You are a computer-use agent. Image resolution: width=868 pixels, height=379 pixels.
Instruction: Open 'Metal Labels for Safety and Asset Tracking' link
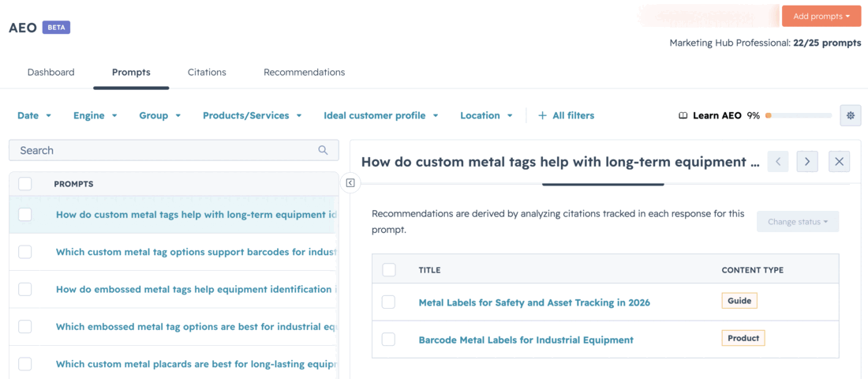tap(534, 302)
